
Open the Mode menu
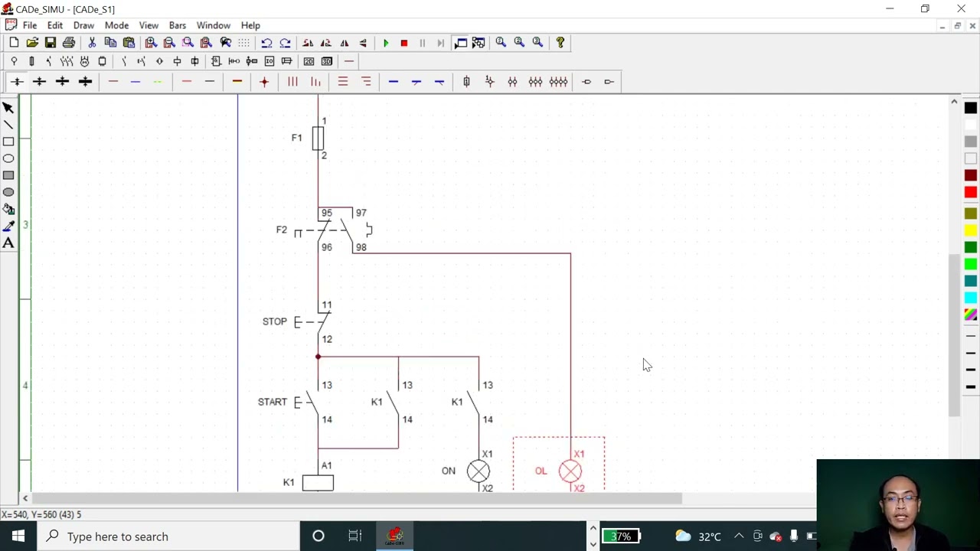point(116,25)
